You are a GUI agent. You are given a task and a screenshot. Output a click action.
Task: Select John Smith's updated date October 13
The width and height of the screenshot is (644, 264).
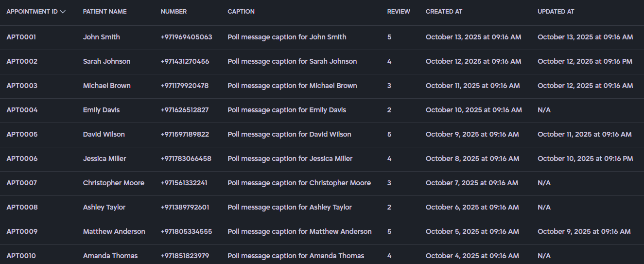(585, 37)
